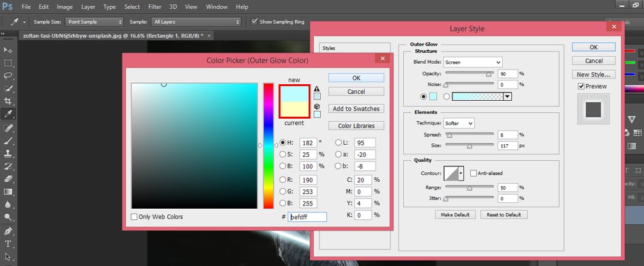
Task: Select the Quick Selection tool
Action: point(8,88)
